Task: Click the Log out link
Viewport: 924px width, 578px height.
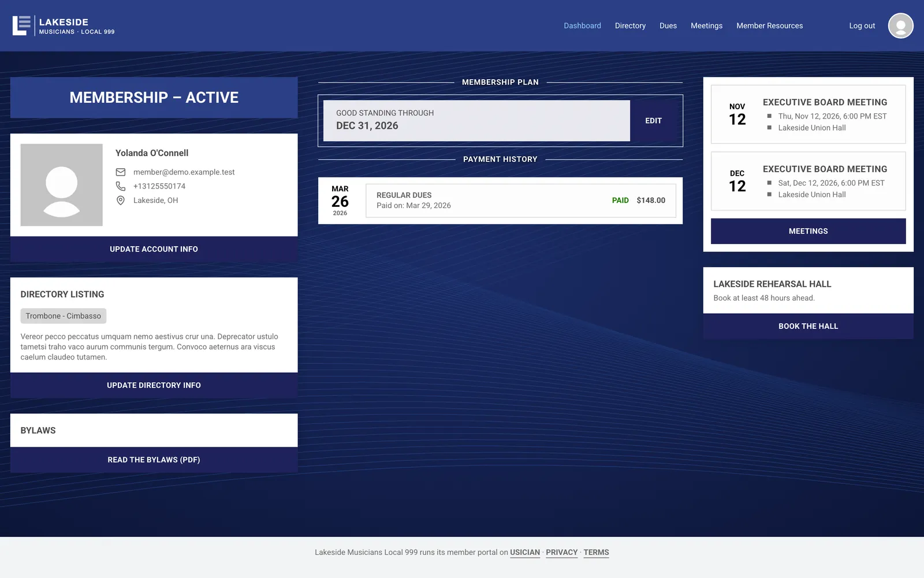Action: pos(862,26)
